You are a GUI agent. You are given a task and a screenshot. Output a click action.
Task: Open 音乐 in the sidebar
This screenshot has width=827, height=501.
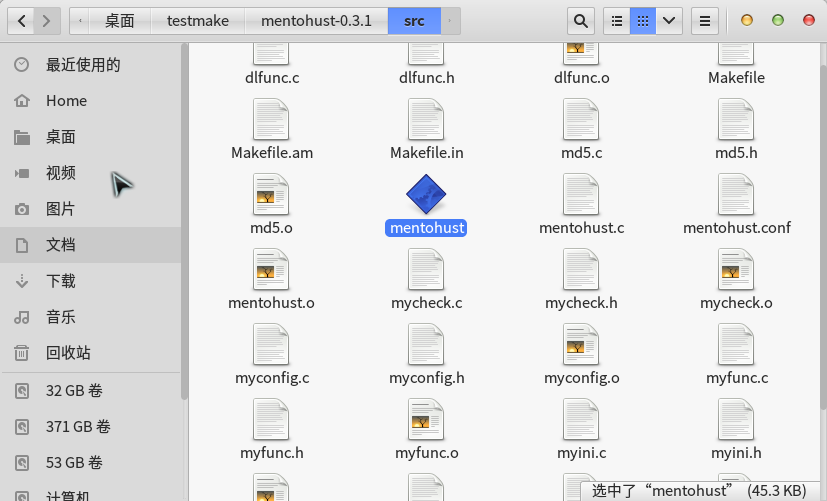point(91,317)
